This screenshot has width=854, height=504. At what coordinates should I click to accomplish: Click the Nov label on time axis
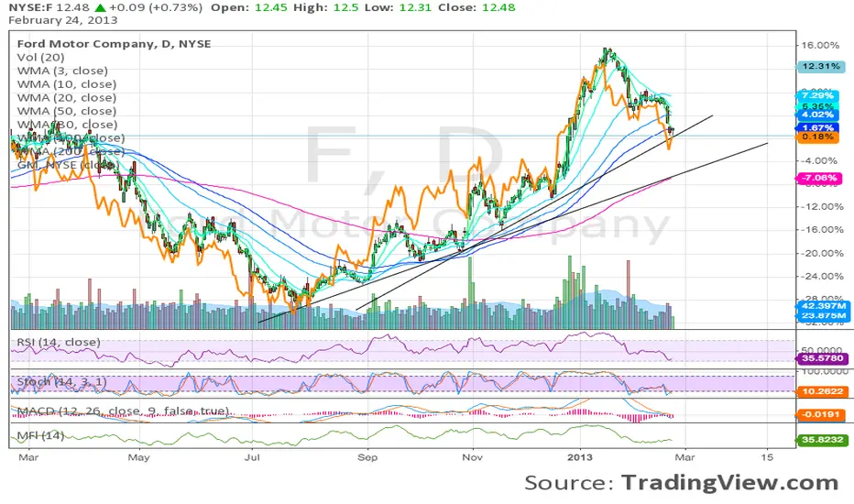[472, 457]
